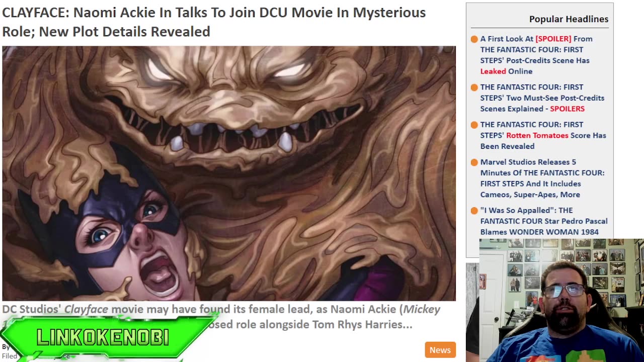Open 'Two Must-See Post-Credits Scenes Explained' headline
Viewport: 644px width, 362px height.
click(x=542, y=98)
